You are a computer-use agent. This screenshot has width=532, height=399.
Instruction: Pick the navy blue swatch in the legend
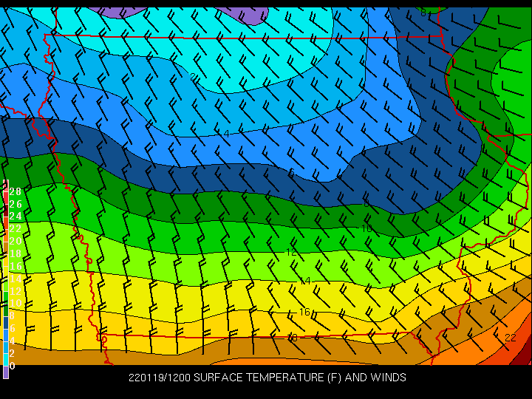pyautogui.click(x=6, y=323)
